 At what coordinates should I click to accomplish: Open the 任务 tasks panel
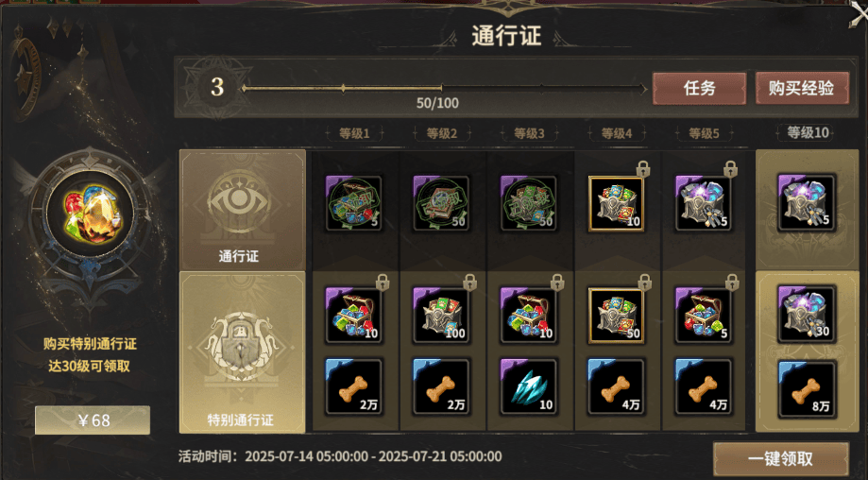(699, 88)
